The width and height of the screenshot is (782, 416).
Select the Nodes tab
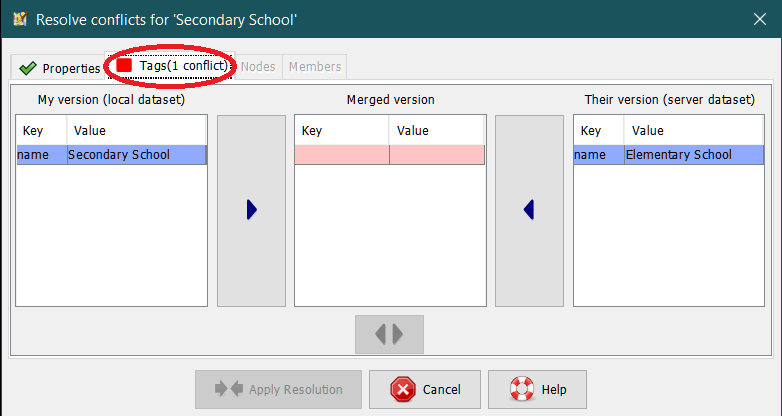coord(257,67)
